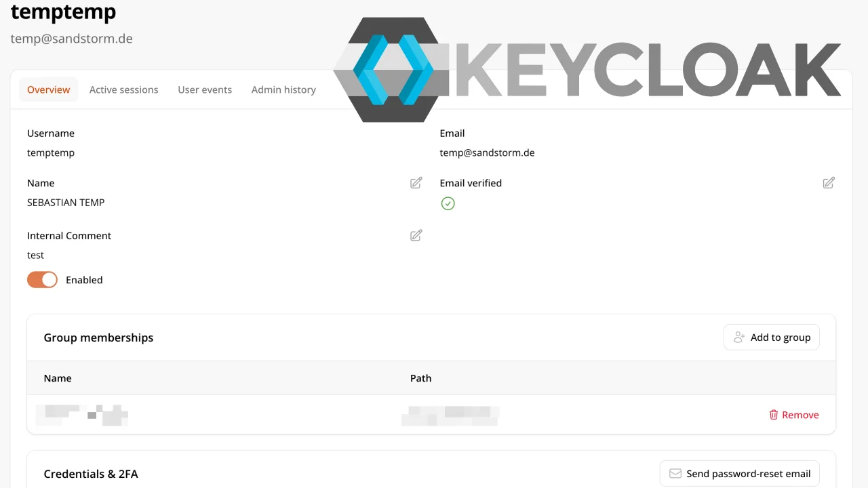Click the email temp@sandstorm.de under Email
This screenshot has width=868, height=488.
pos(487,152)
